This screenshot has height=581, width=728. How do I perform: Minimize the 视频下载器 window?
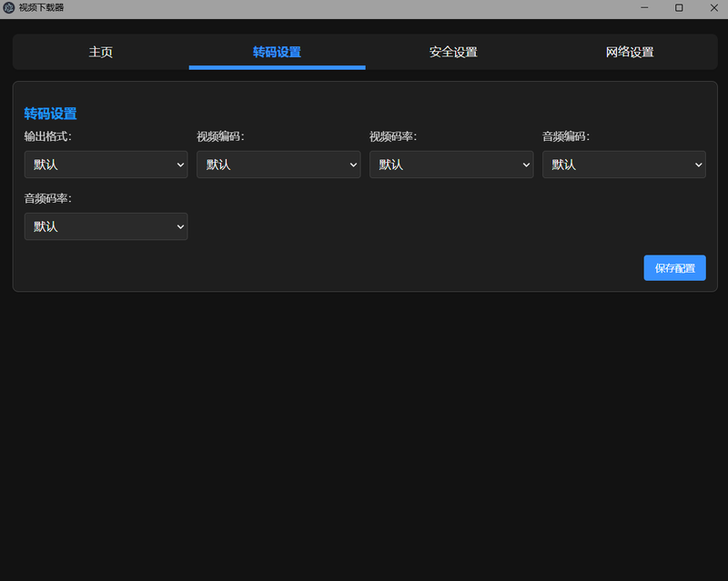click(644, 8)
